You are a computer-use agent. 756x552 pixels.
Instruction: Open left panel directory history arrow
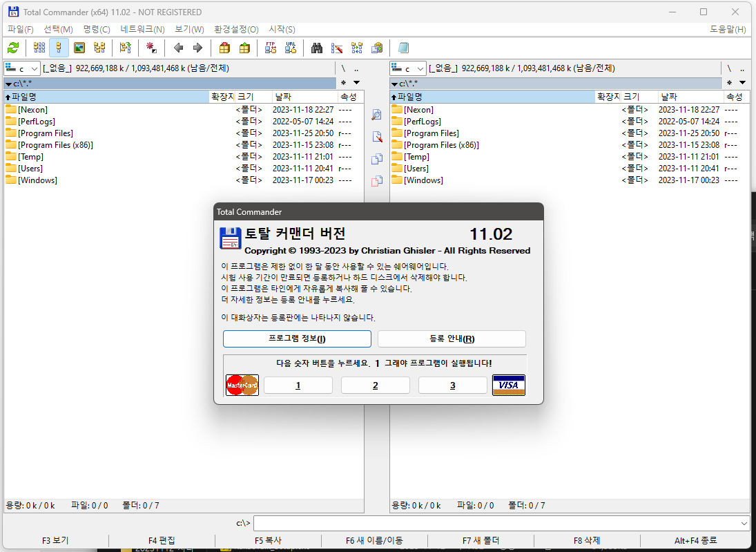pyautogui.click(x=356, y=82)
